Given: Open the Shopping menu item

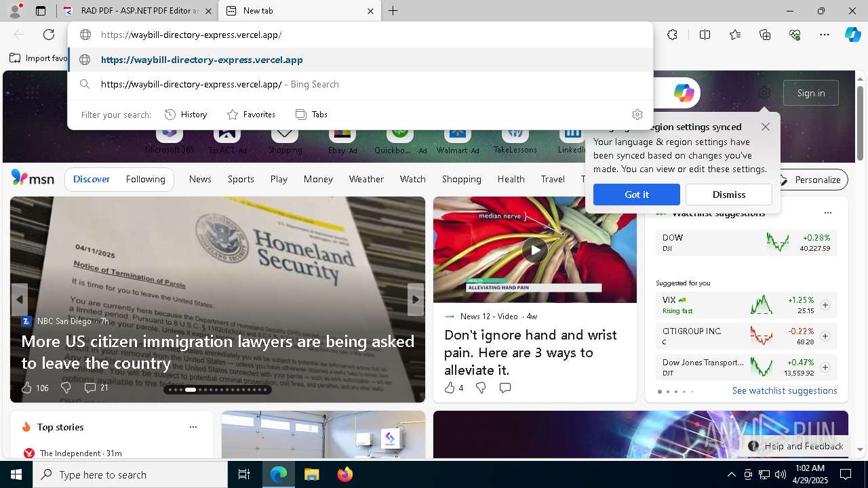Looking at the screenshot, I should [x=461, y=179].
